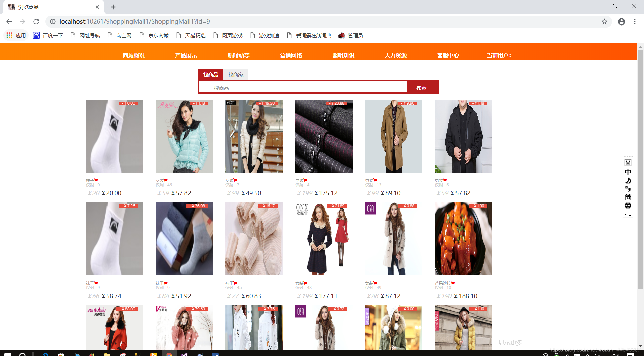Open the mint jacket product priced ¥57.82
This screenshot has width=644, height=356.
184,136
